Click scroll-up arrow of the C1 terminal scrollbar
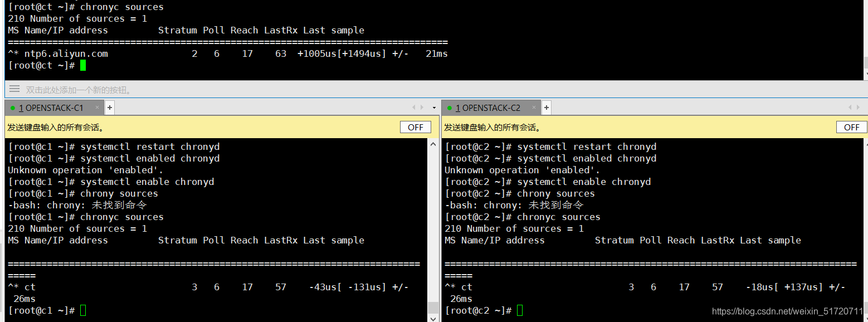Viewport: 868px width, 322px height. point(433,144)
